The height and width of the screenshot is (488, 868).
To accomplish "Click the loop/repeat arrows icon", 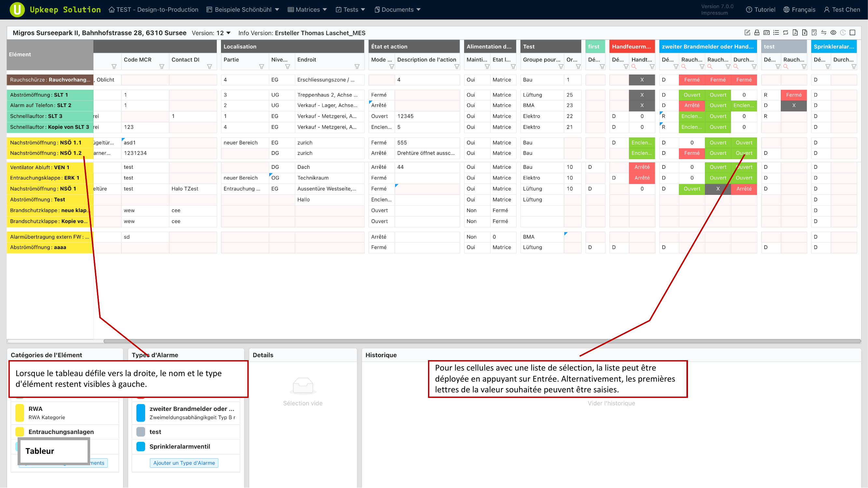I will coord(785,33).
